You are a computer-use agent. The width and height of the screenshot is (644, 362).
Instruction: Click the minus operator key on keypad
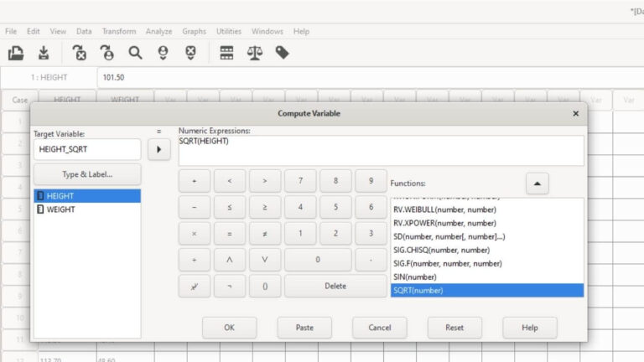click(195, 207)
